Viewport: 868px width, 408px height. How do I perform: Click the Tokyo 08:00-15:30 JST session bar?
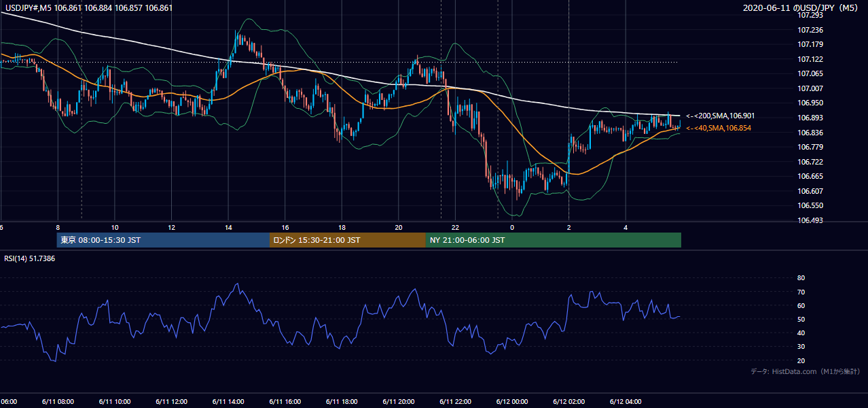click(x=163, y=240)
